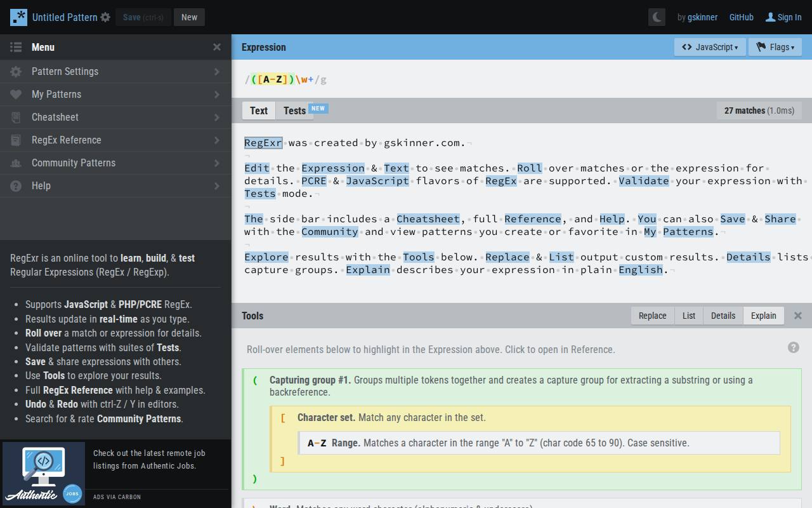Screen dimensions: 812x508
Task: Click the Sign In user icon
Action: point(770,17)
